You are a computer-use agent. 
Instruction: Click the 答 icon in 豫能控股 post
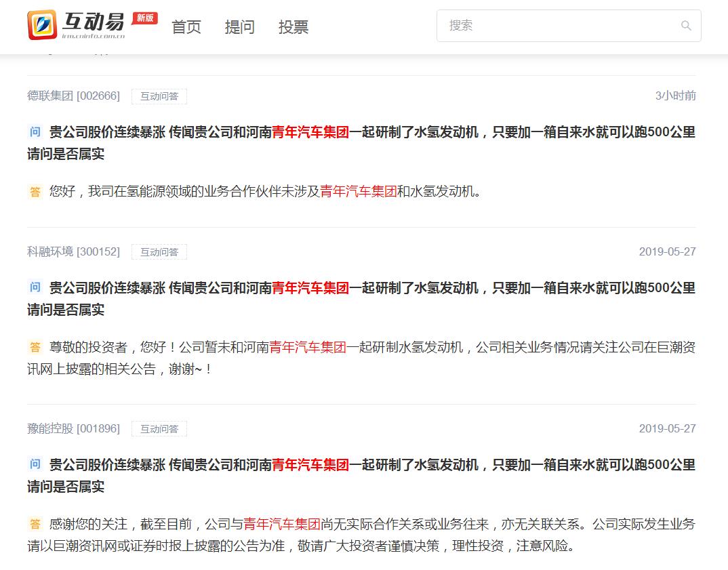tap(35, 524)
